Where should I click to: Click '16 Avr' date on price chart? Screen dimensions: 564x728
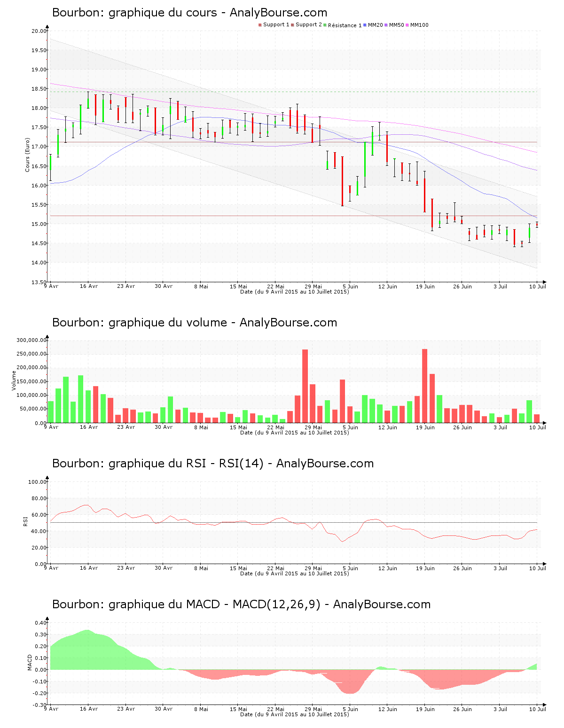[89, 287]
